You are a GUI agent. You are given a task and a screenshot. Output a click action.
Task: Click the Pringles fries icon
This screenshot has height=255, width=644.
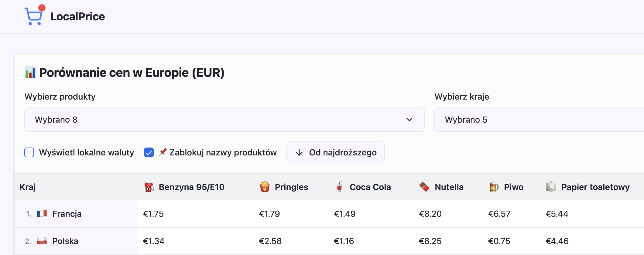[x=265, y=187]
